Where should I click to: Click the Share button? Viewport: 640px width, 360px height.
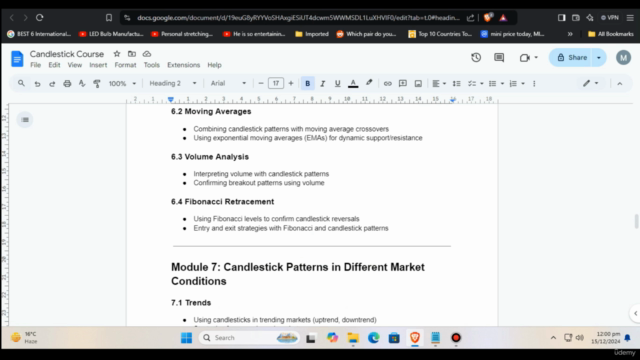pyautogui.click(x=572, y=58)
